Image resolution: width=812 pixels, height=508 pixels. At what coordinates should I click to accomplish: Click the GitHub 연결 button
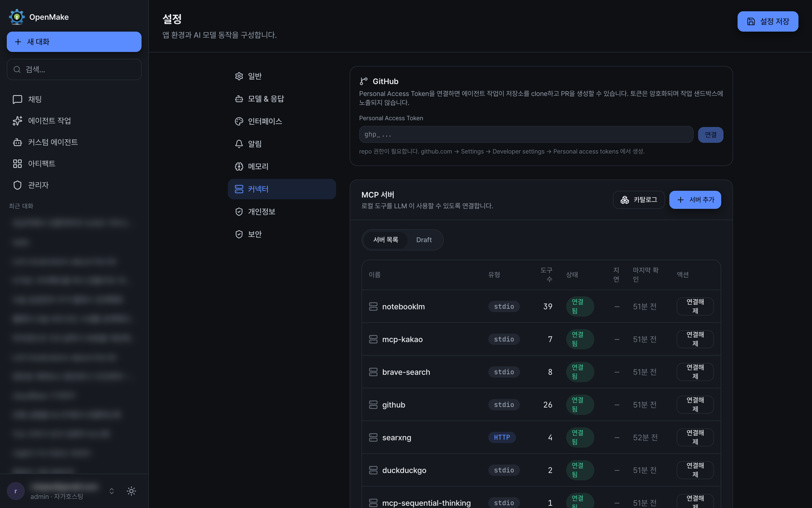711,135
